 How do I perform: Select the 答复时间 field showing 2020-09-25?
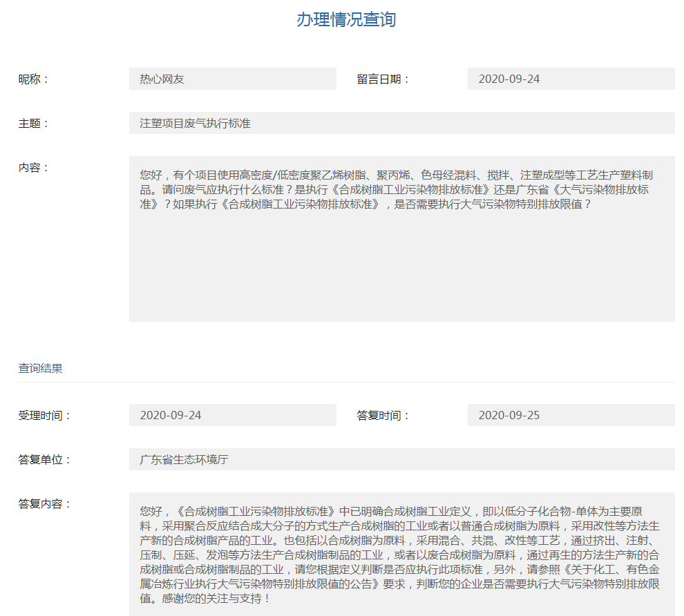click(x=571, y=415)
